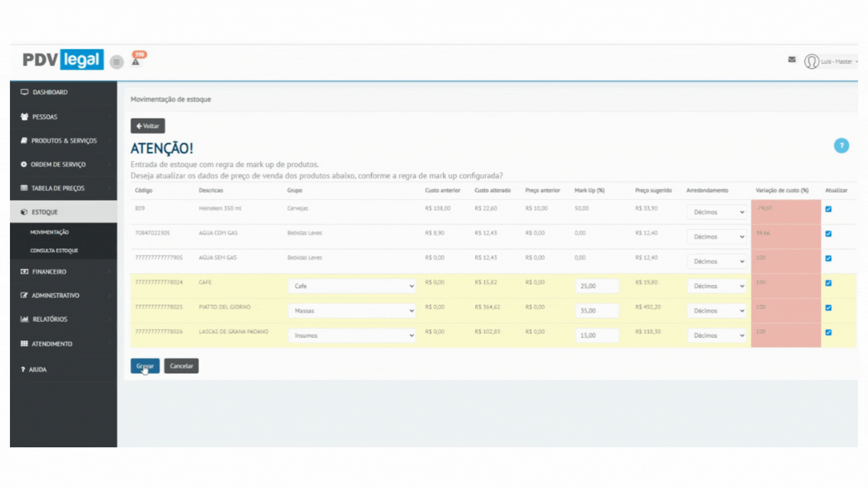Image resolution: width=868 pixels, height=488 pixels.
Task: Click the blue help question icon
Action: tap(841, 145)
